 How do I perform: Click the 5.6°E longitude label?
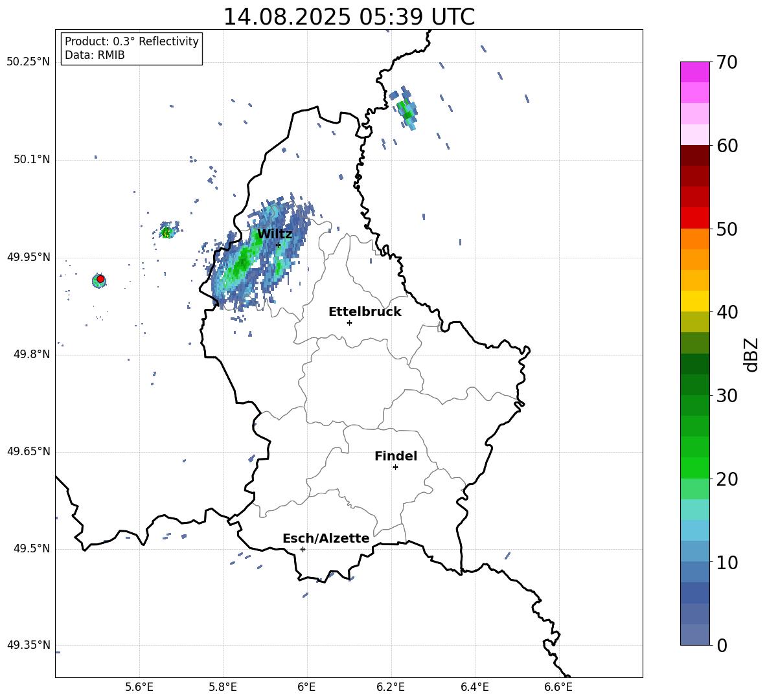point(139,687)
